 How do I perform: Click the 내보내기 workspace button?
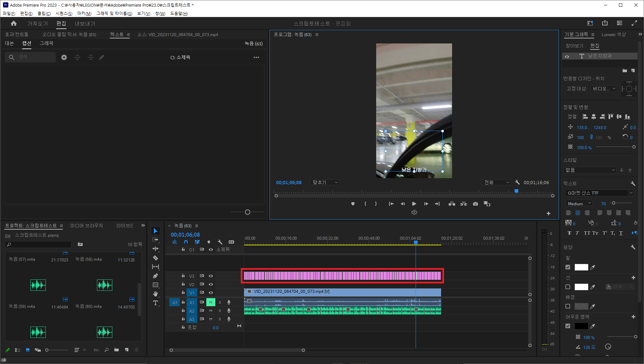(x=85, y=23)
